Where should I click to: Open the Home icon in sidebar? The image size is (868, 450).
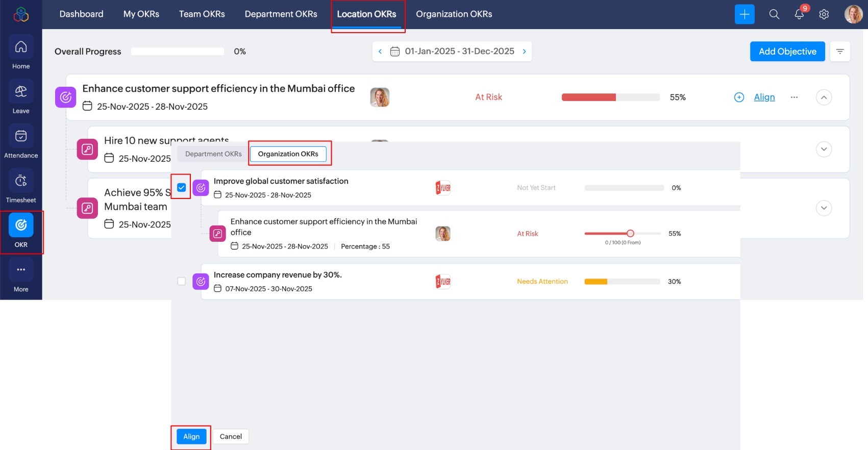coord(21,47)
